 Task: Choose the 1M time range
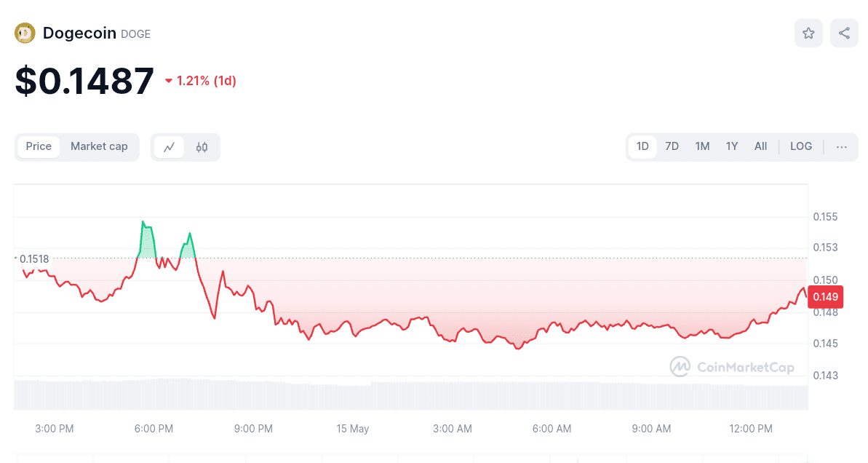click(x=702, y=146)
